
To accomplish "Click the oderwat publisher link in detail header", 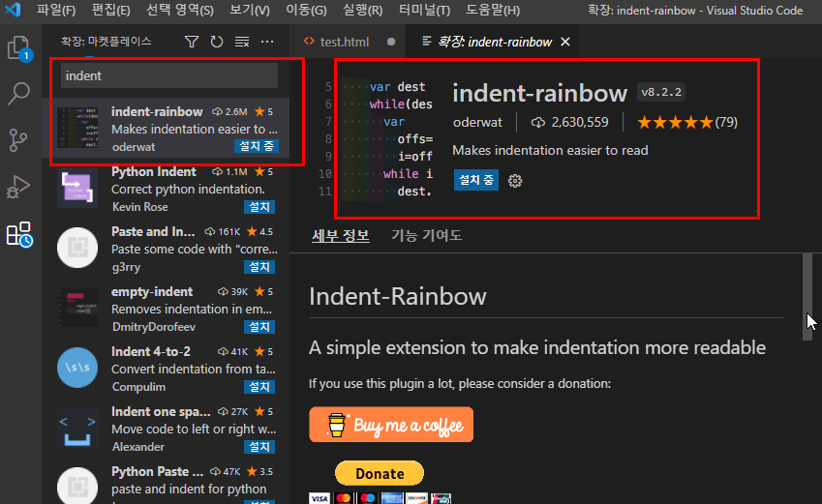I will click(x=477, y=122).
